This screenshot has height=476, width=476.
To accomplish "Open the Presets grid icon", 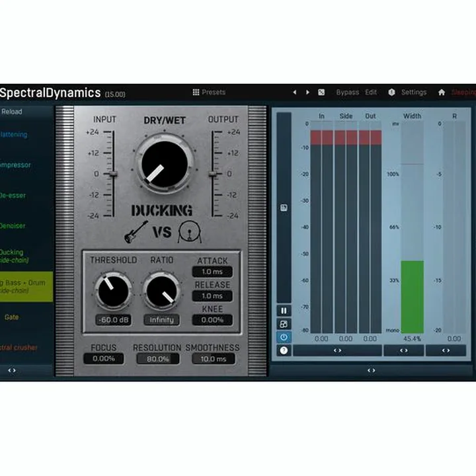I will [196, 92].
